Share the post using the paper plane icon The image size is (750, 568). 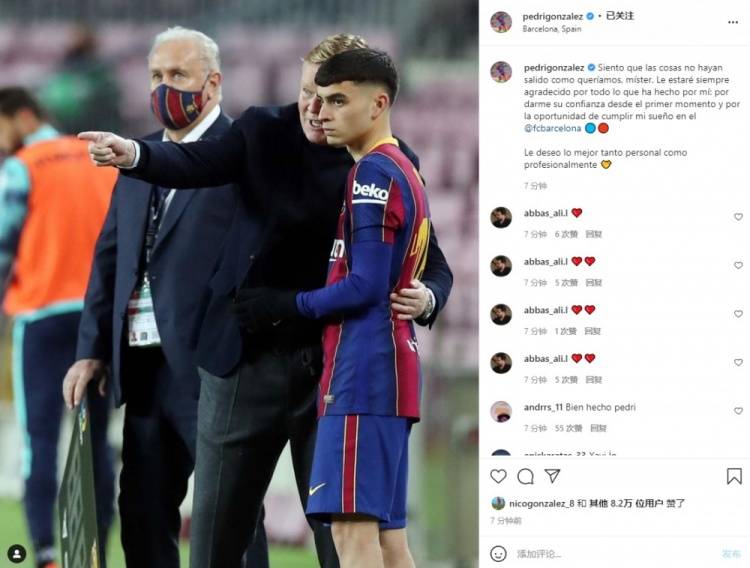pyautogui.click(x=552, y=476)
